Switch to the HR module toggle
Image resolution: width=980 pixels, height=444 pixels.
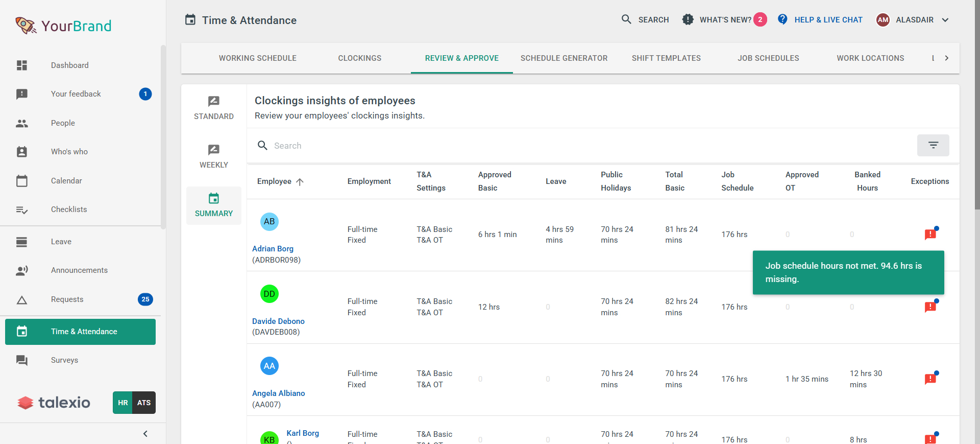(x=122, y=403)
